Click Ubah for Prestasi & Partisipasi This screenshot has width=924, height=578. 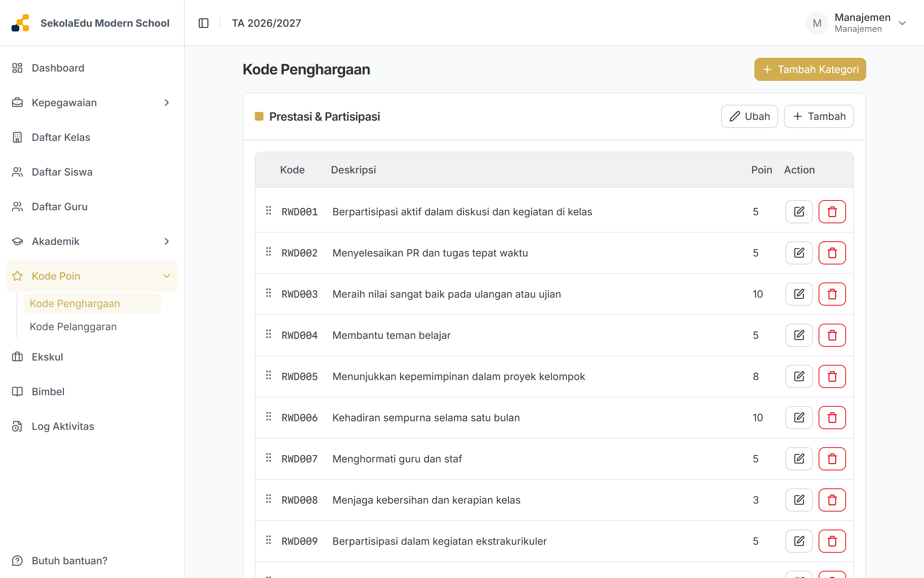749,116
